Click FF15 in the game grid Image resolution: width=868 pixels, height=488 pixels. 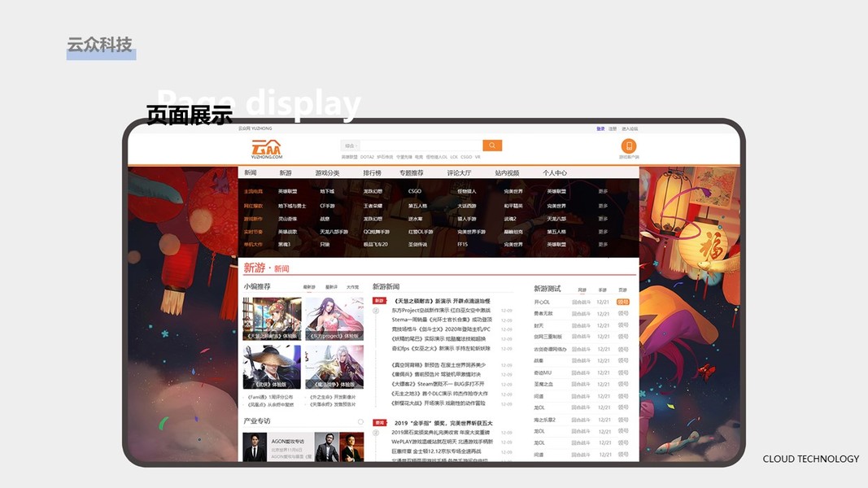[462, 244]
